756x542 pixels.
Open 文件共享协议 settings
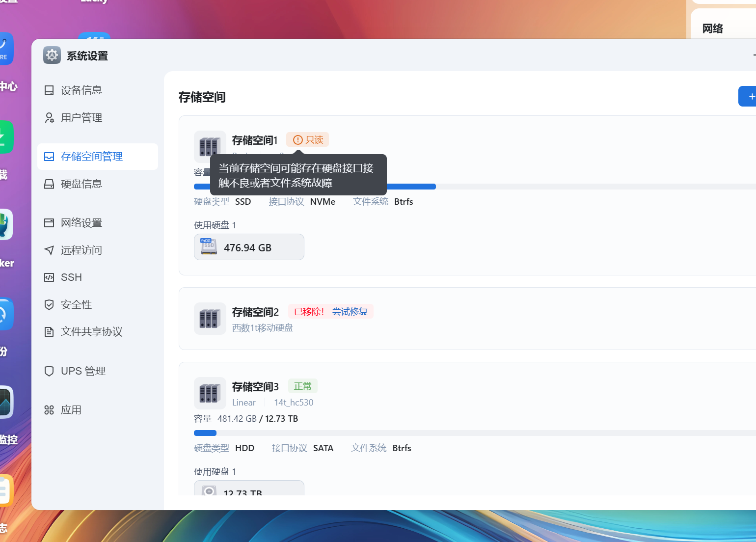98,332
